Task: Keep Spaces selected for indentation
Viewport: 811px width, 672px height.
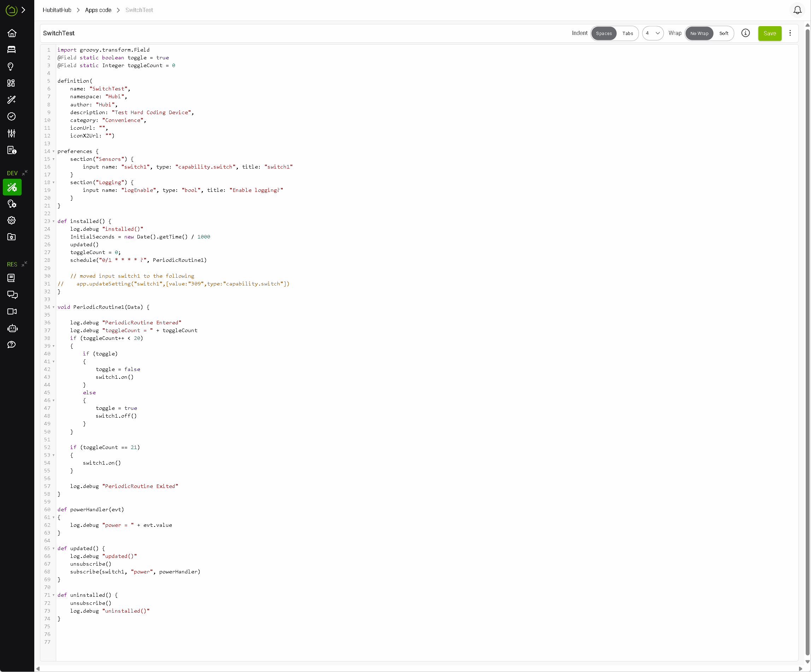Action: pos(604,33)
